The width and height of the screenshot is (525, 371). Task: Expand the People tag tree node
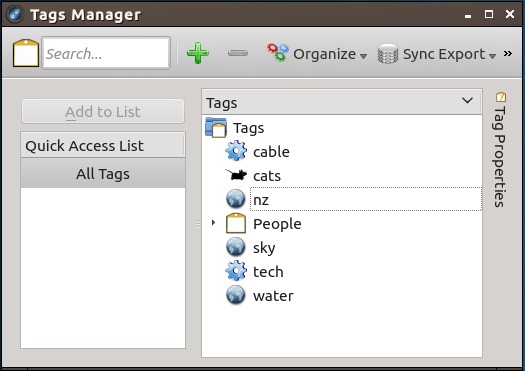coord(213,222)
